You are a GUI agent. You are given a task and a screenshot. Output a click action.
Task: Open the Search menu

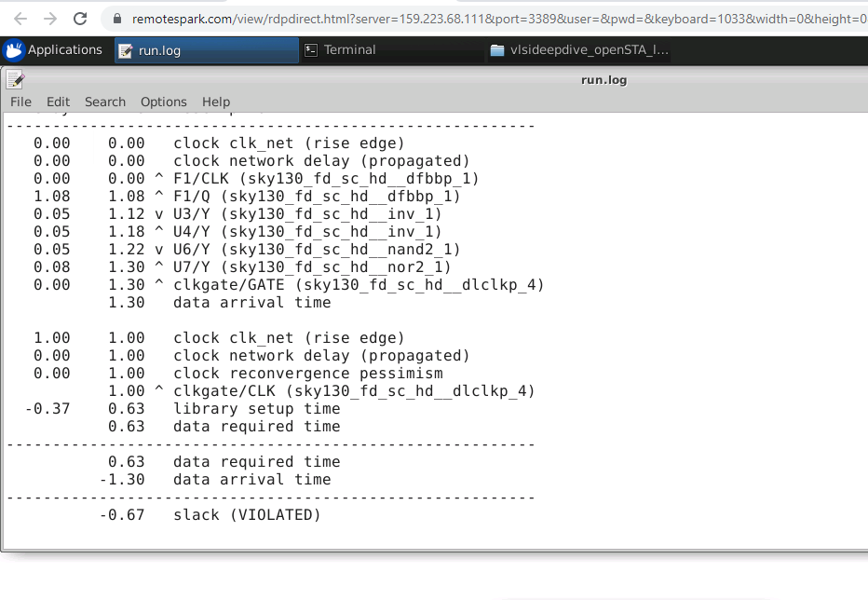click(104, 102)
